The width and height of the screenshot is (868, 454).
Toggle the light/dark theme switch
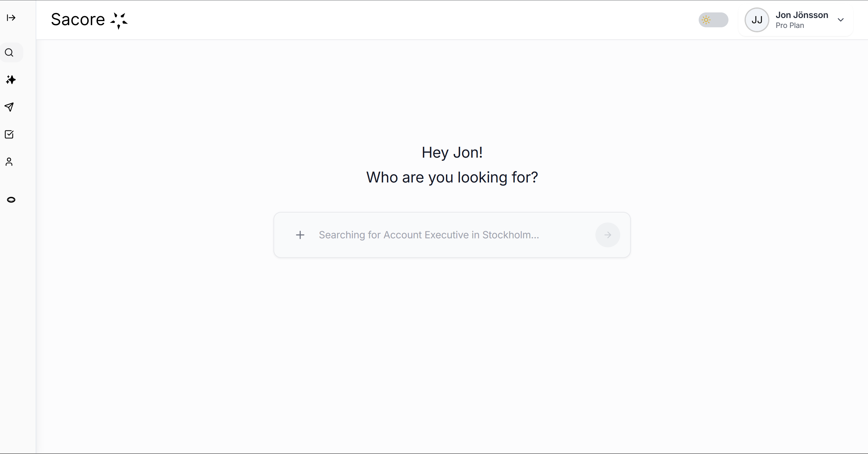pos(713,20)
